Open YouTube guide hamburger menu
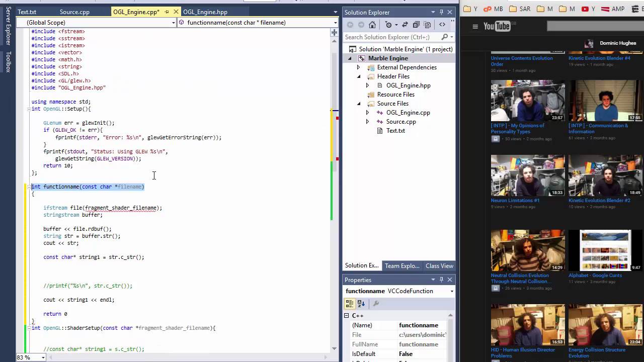644x362 pixels. [475, 27]
